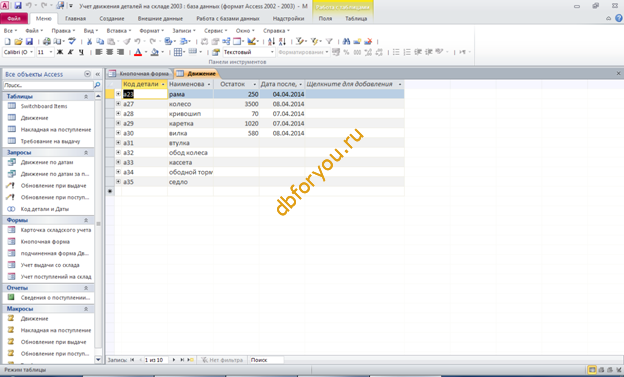This screenshot has height=377, width=624.
Task: Click the Copy icon in the toolbar
Action: tap(100, 41)
